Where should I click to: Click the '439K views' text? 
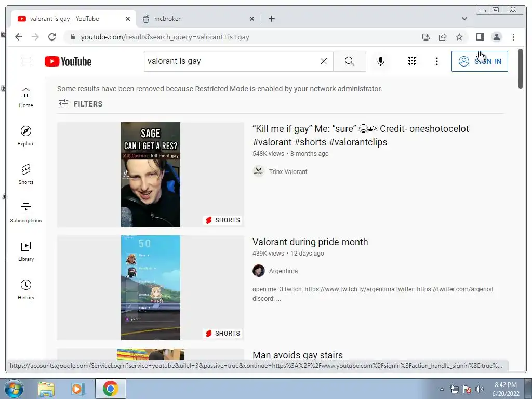[x=268, y=254]
